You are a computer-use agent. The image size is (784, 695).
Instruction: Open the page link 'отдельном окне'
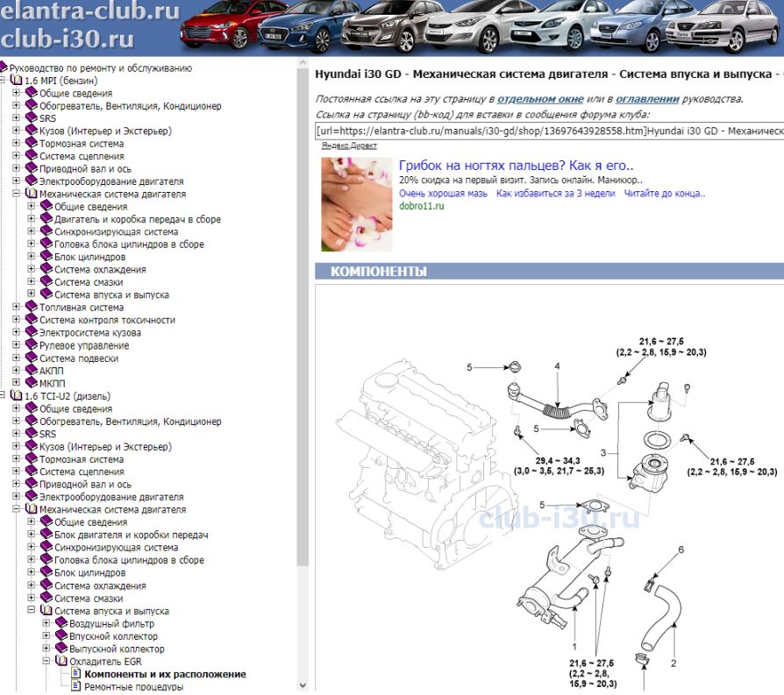pos(539,99)
